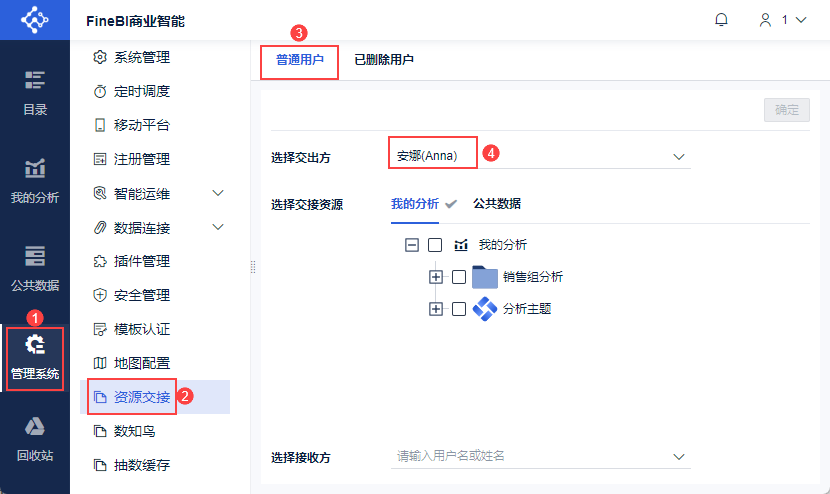Tick the 销售组分析 folder checkbox
The width and height of the screenshot is (830, 494).
pos(459,277)
